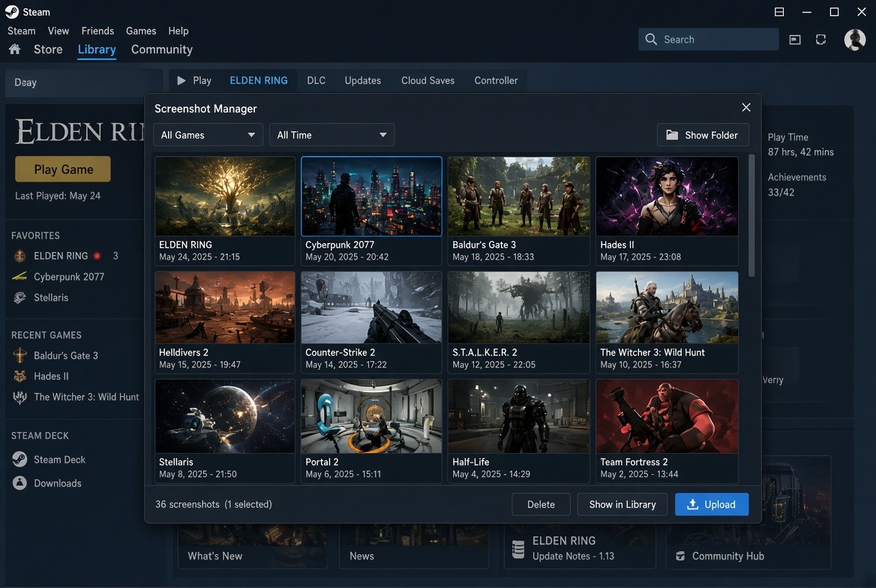The image size is (876, 588).
Task: Click the Play triangle icon in the game tab bar
Action: tap(181, 80)
